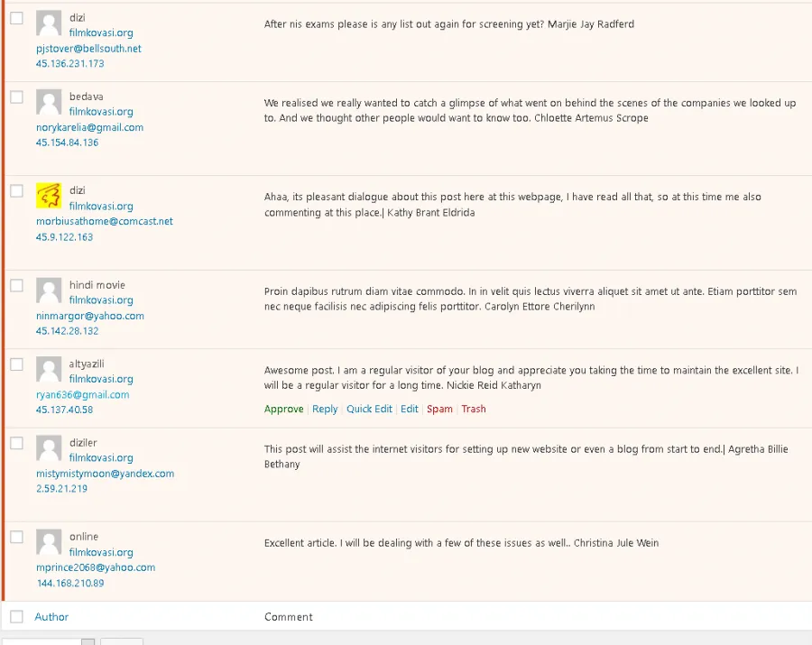Follow the filmkovasi.org link under online

[x=101, y=552]
